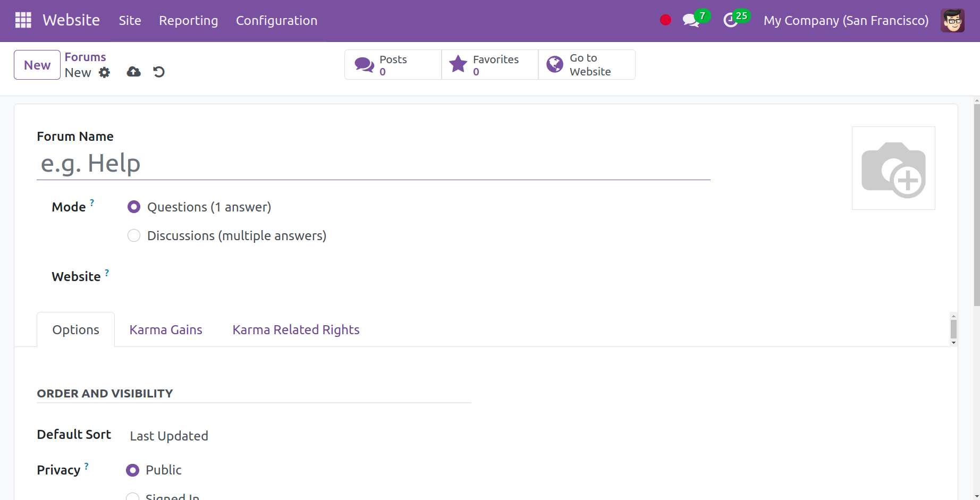Image resolution: width=980 pixels, height=500 pixels.
Task: Click the forum image upload placeholder
Action: pos(893,168)
